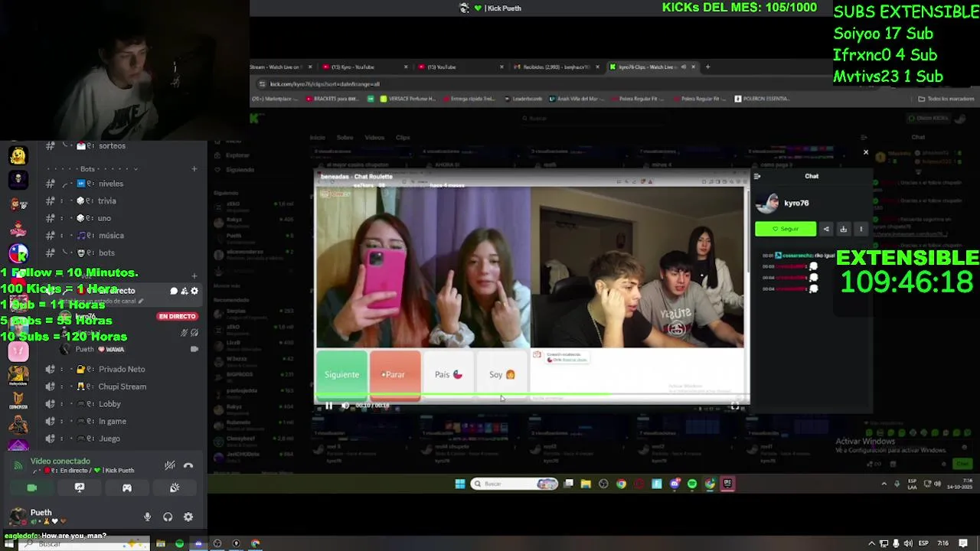Open File Explorer from the streamed taskbar

pyautogui.click(x=586, y=484)
